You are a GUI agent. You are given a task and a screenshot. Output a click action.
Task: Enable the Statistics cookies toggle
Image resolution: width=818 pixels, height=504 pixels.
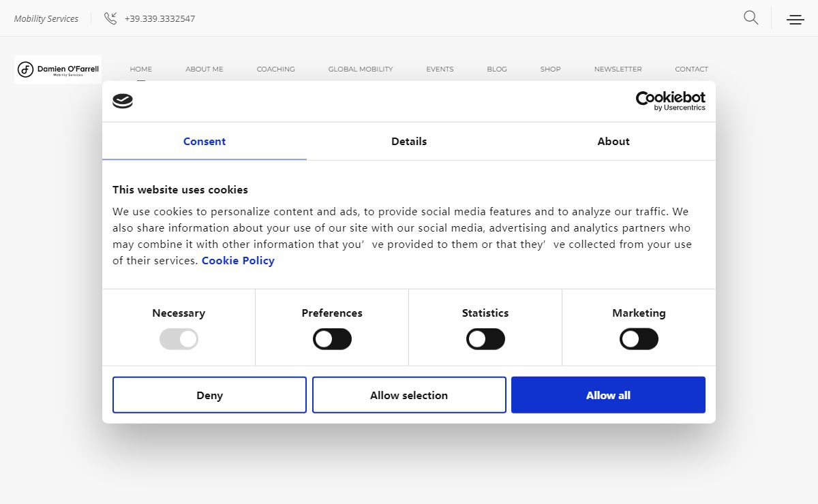pyautogui.click(x=485, y=339)
